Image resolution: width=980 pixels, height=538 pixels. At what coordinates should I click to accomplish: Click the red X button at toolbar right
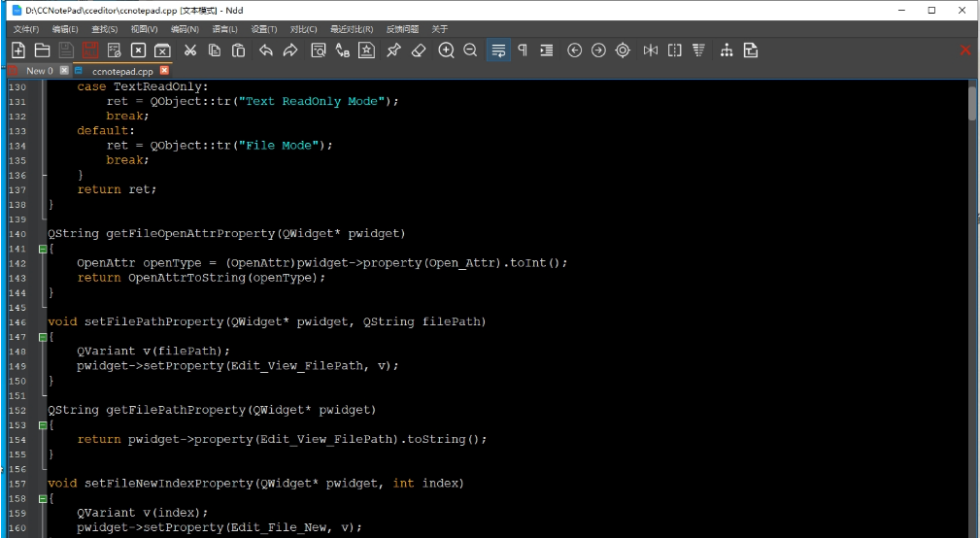tap(965, 50)
